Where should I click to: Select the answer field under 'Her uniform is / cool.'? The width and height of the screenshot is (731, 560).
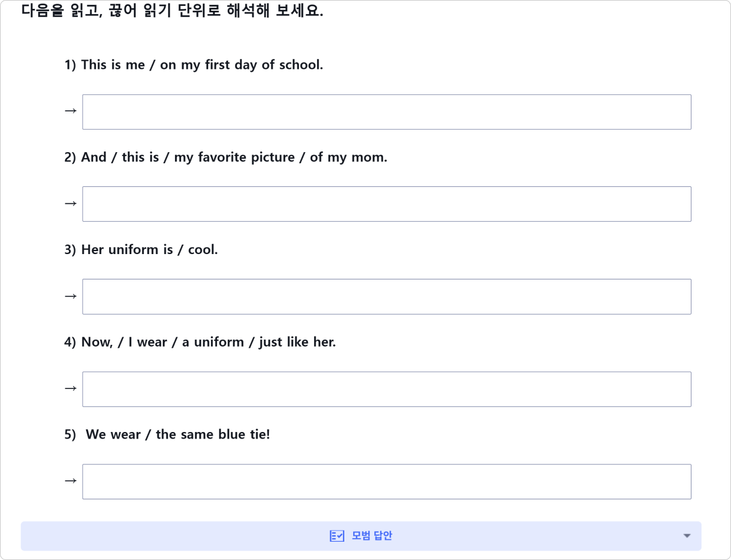pyautogui.click(x=386, y=297)
